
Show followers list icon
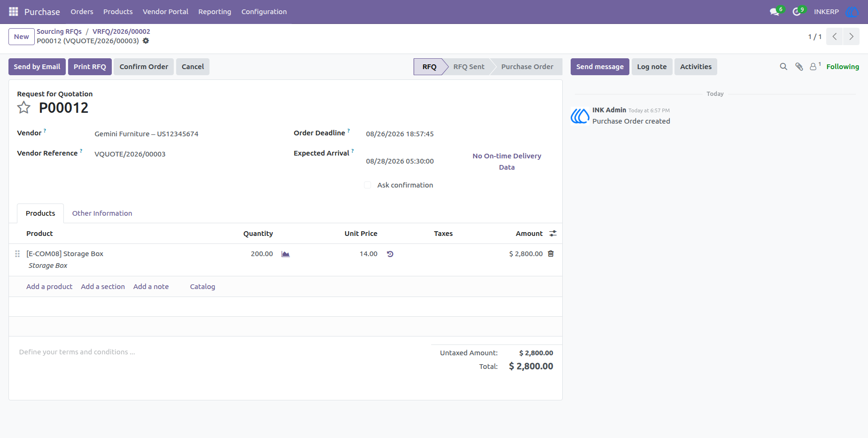pyautogui.click(x=815, y=66)
